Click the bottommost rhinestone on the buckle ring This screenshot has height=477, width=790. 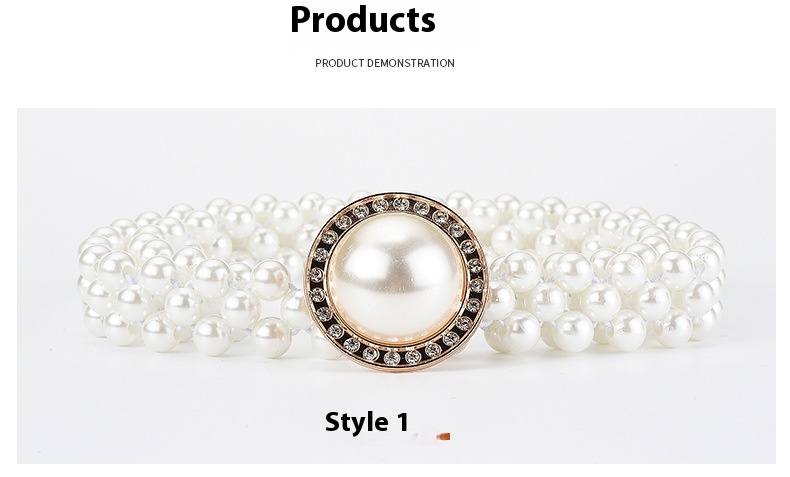tap(392, 358)
